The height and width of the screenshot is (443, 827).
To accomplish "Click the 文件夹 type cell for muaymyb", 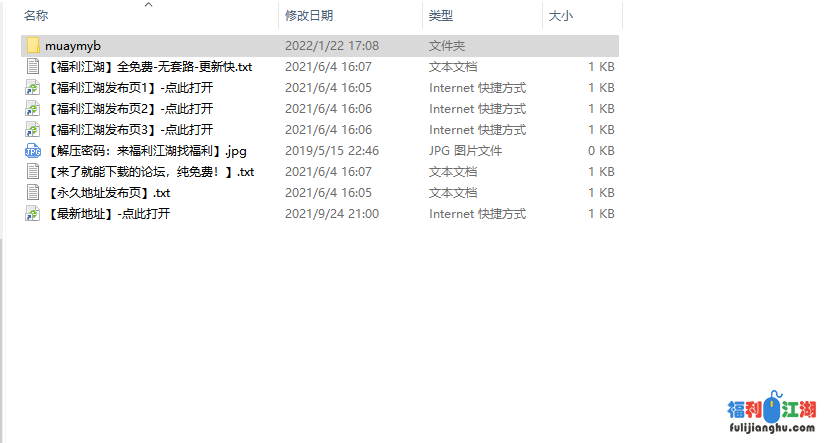I will point(447,46).
